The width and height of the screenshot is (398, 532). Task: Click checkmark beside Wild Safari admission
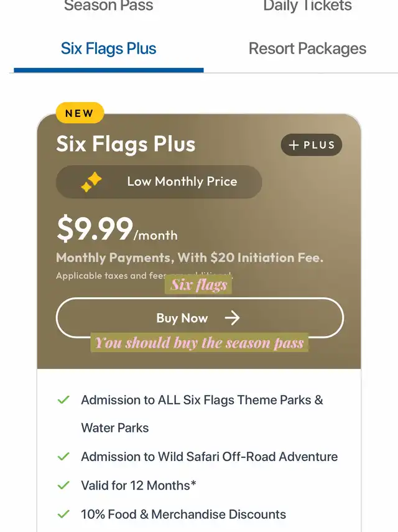point(63,456)
